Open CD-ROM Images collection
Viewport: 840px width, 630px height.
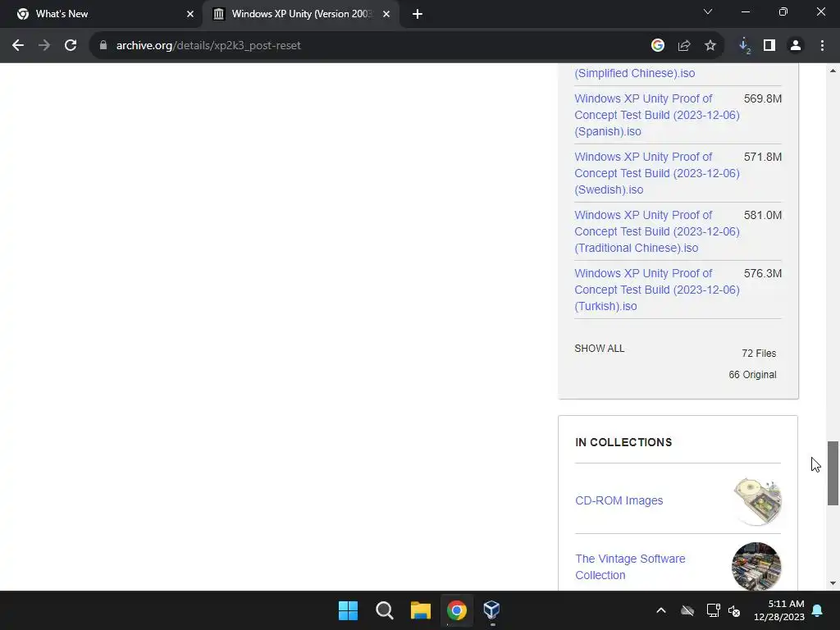pos(619,500)
